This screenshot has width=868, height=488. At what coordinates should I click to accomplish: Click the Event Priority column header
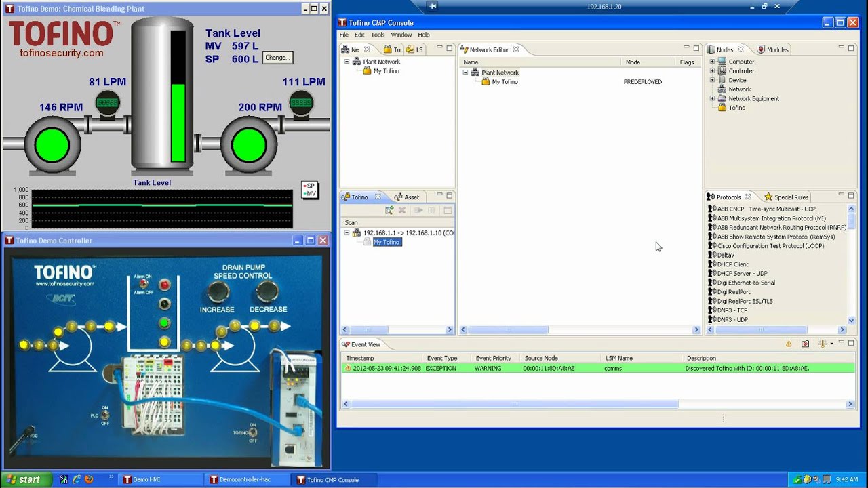[x=494, y=358]
